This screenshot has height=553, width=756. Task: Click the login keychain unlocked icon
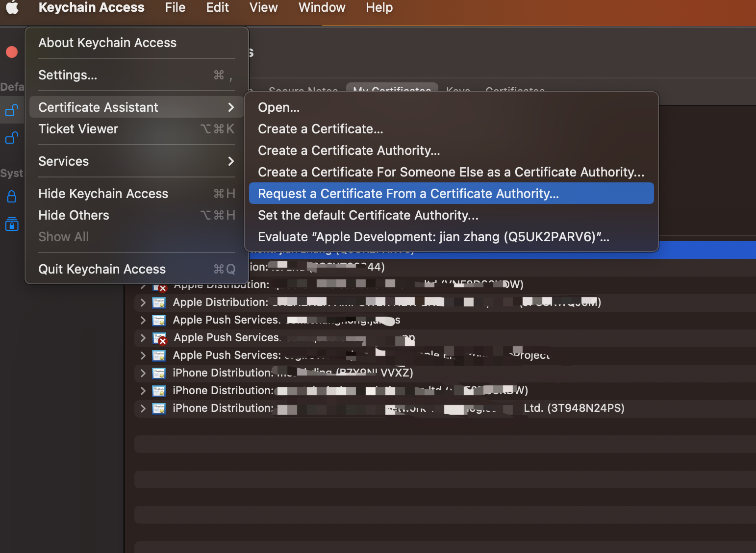[x=12, y=110]
